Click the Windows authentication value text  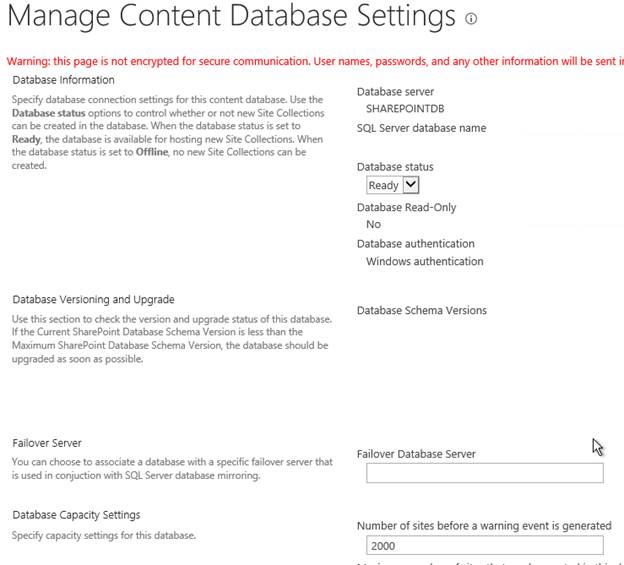424,261
